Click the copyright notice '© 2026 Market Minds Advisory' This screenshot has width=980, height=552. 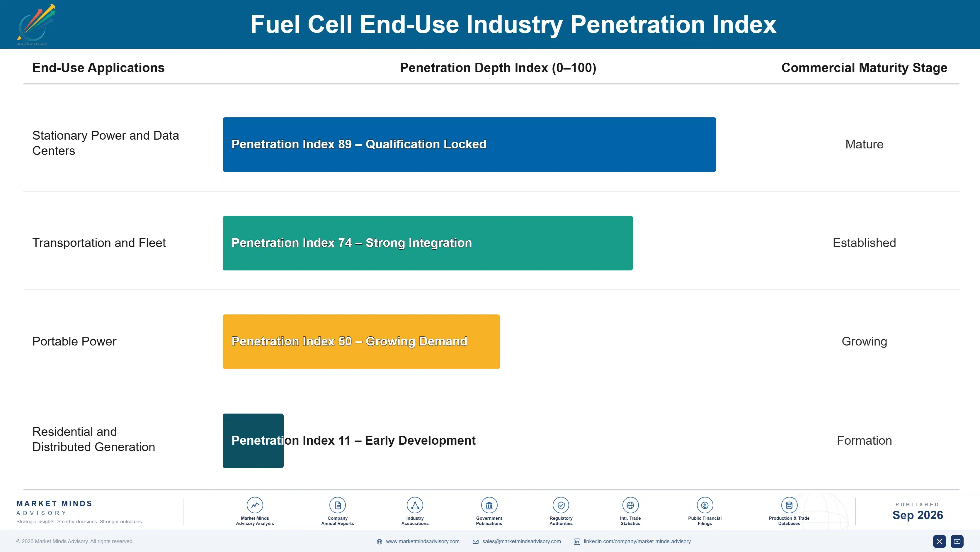click(x=75, y=541)
